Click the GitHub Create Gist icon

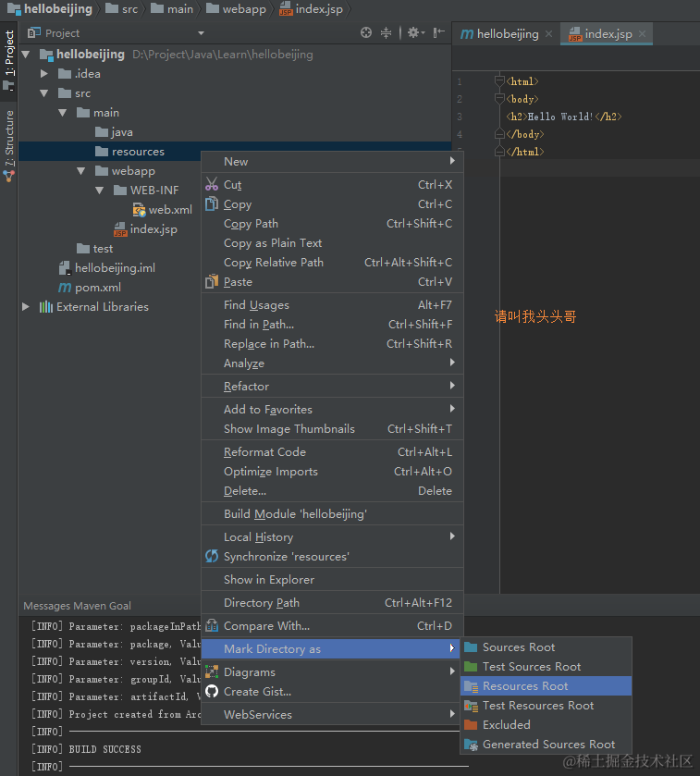click(x=212, y=692)
